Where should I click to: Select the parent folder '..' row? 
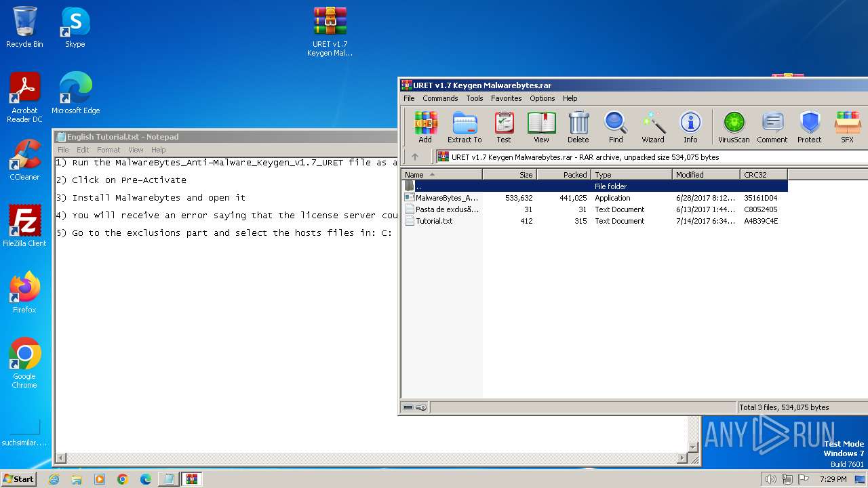pyautogui.click(x=595, y=186)
